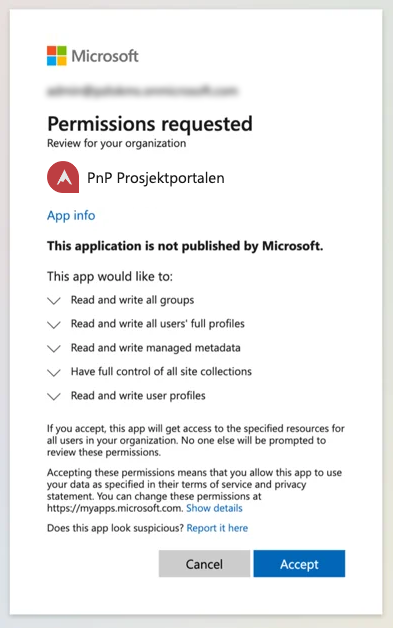The image size is (393, 628).
Task: Open the Show details link
Action: tap(214, 508)
